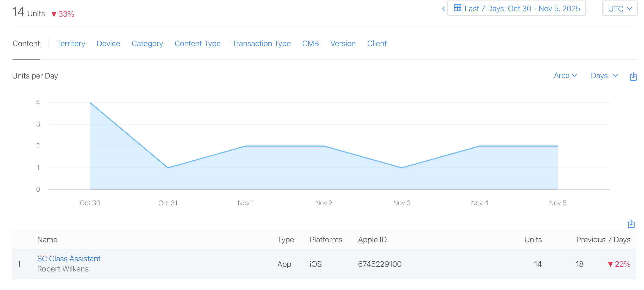Switch to the Territory tab

71,44
